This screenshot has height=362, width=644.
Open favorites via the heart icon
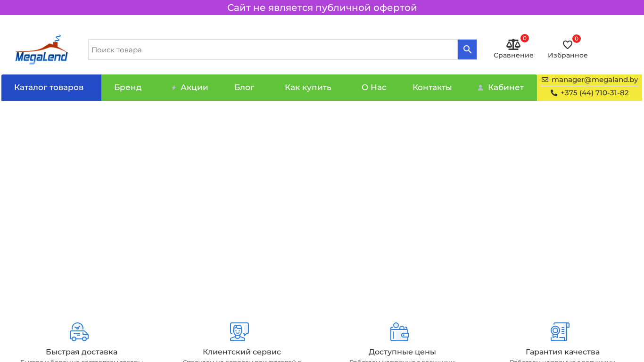coord(568,45)
